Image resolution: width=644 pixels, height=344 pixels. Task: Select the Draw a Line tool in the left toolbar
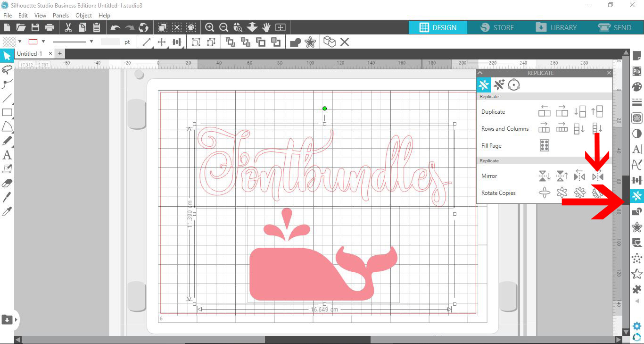coord(7,98)
